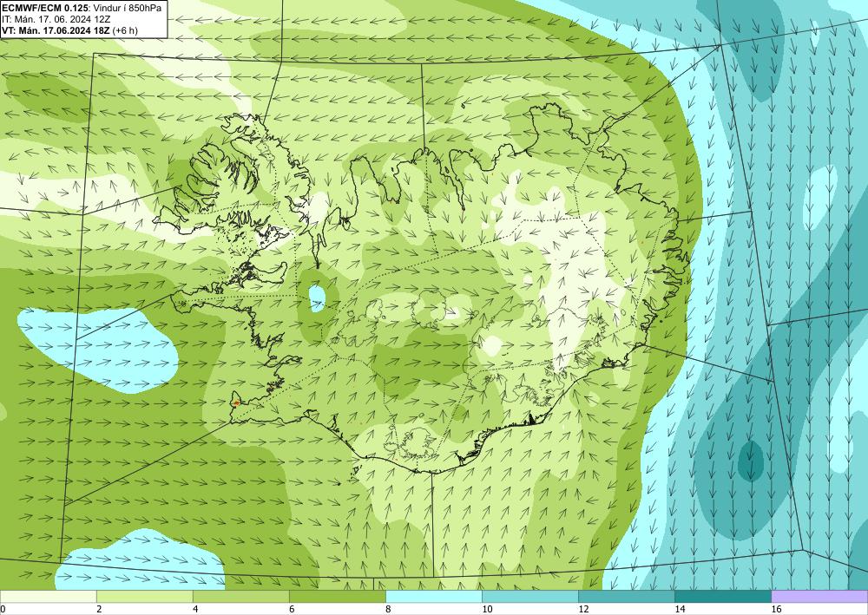The image size is (868, 615).
Task: Click the legend value label '12'
Action: [x=583, y=609]
